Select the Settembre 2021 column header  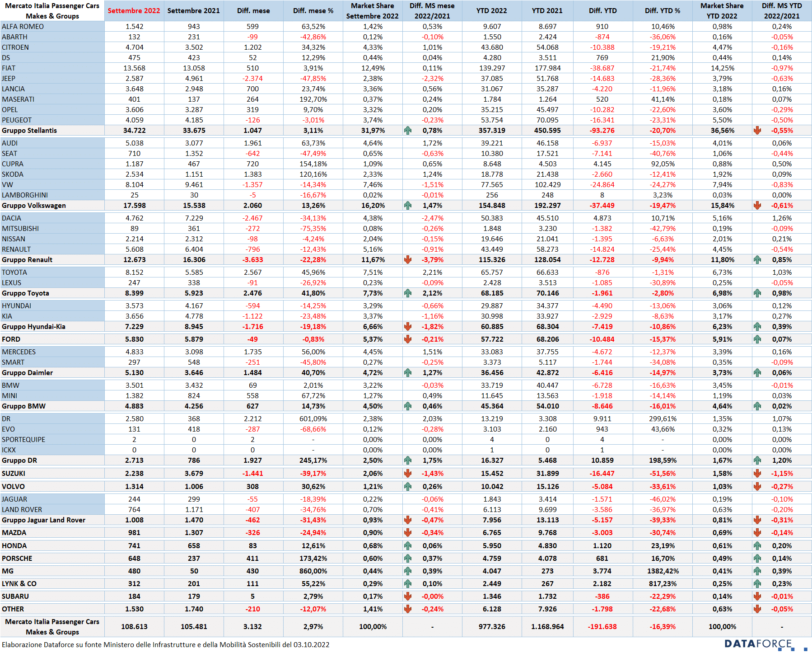pyautogui.click(x=194, y=11)
